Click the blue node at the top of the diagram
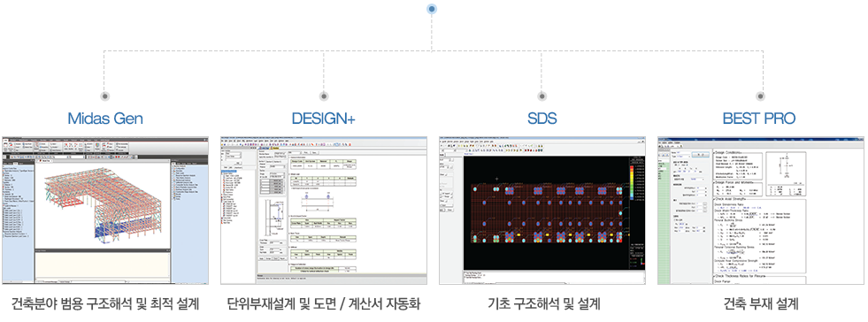Screen dimensions: 868x322 click(x=433, y=9)
